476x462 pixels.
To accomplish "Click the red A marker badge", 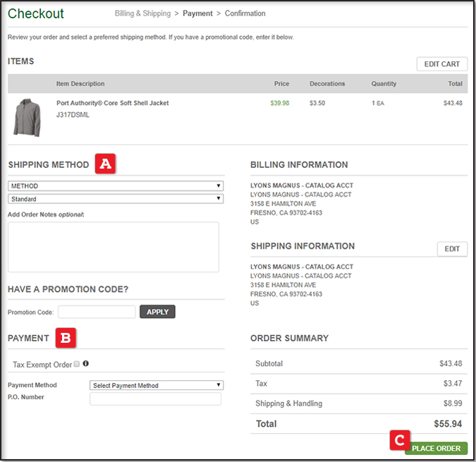I will tap(105, 164).
